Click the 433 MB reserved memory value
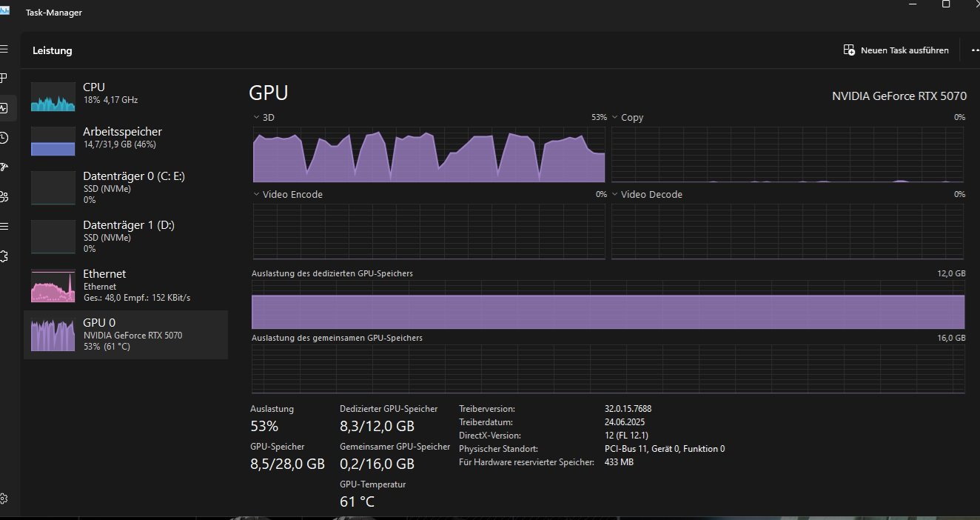 point(619,462)
